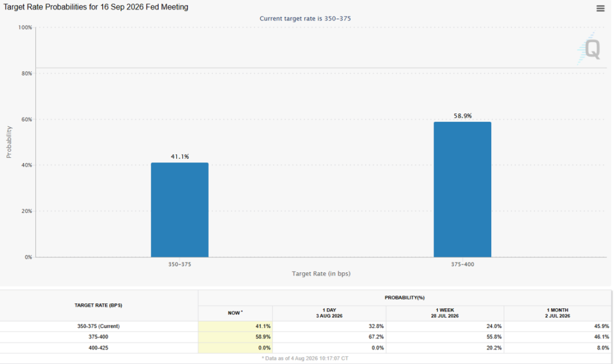Click the QuikStrike Q logo watermark
The image size is (614, 364).
(x=589, y=49)
